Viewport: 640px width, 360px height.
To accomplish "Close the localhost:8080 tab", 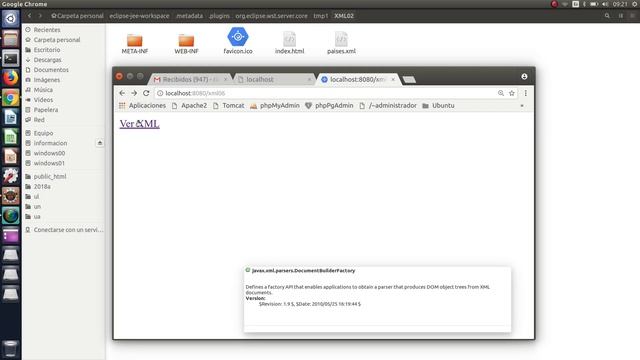I will (x=393, y=79).
